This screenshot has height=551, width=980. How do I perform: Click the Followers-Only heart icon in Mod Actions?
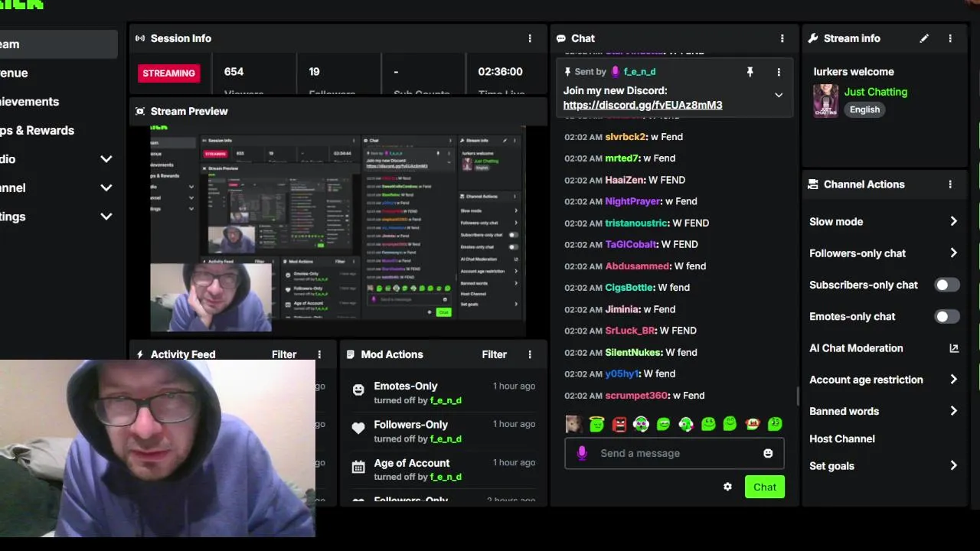click(358, 429)
